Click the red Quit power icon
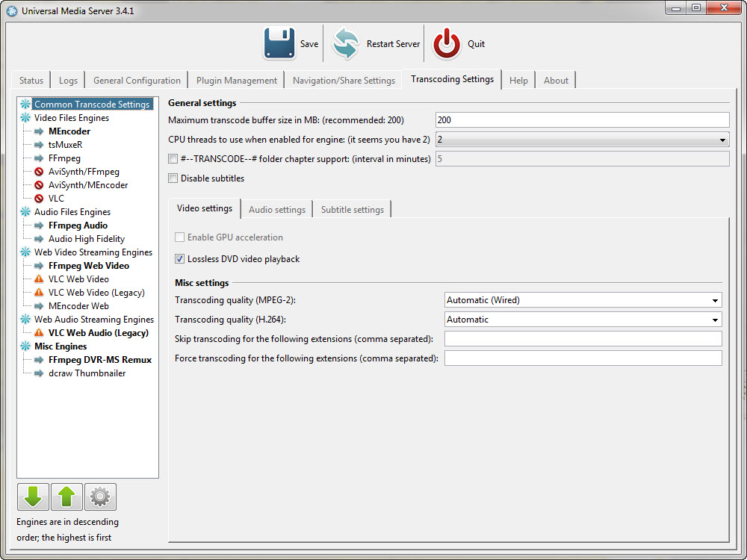Viewport: 747px width, 560px height. click(447, 43)
